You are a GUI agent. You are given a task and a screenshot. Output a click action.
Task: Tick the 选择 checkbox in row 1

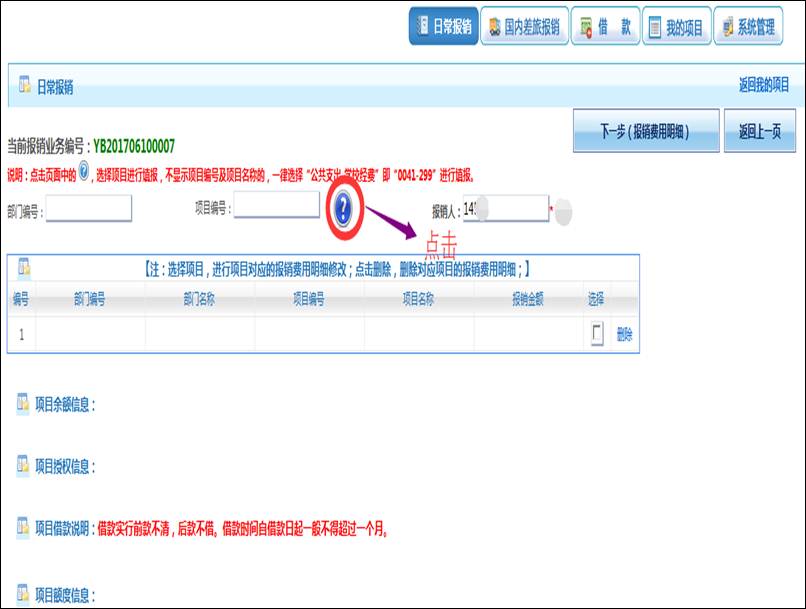pos(597,334)
